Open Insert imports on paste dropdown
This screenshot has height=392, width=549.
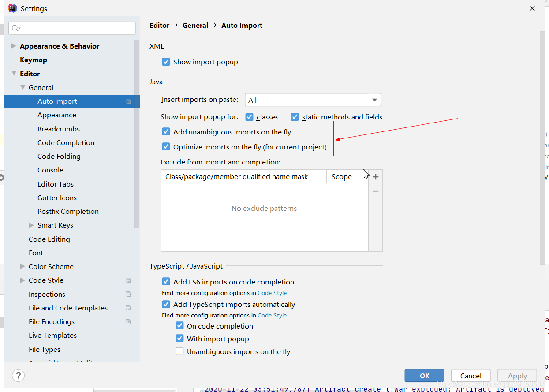(x=313, y=100)
